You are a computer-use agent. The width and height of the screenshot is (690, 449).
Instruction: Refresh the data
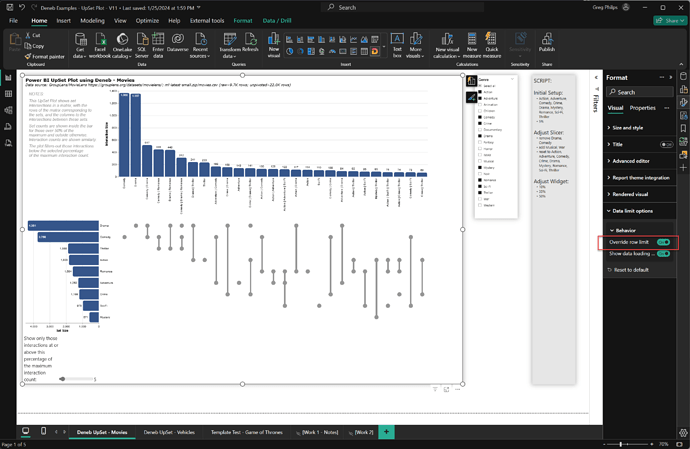click(x=250, y=43)
